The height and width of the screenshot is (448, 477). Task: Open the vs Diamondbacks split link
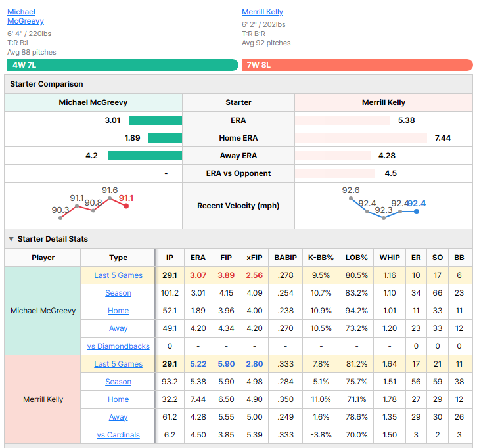pyautogui.click(x=118, y=346)
